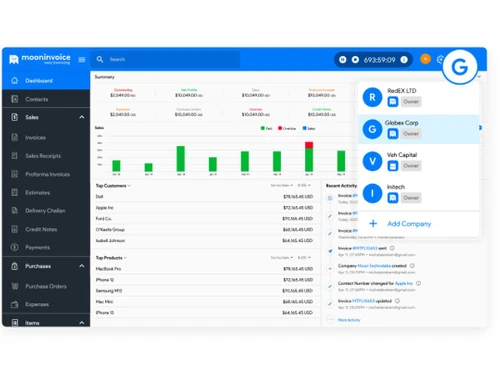Open Invoices page from sidebar
Image resolution: width=500 pixels, height=375 pixels.
[x=46, y=137]
